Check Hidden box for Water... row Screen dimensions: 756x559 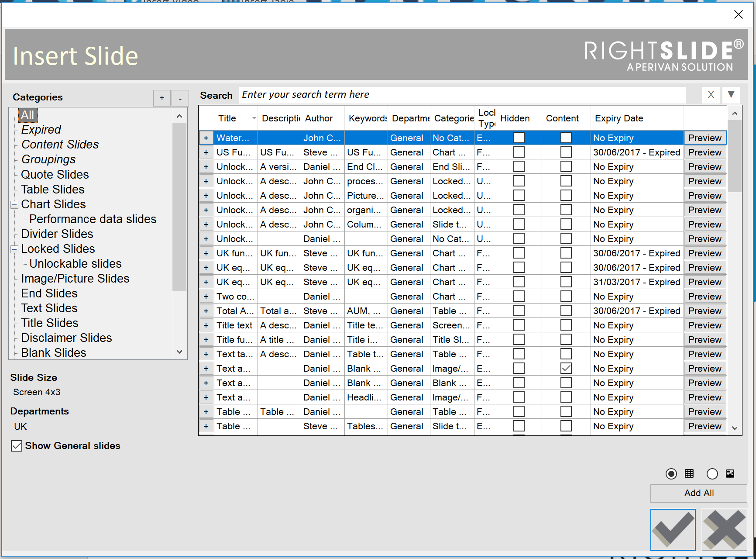point(519,138)
